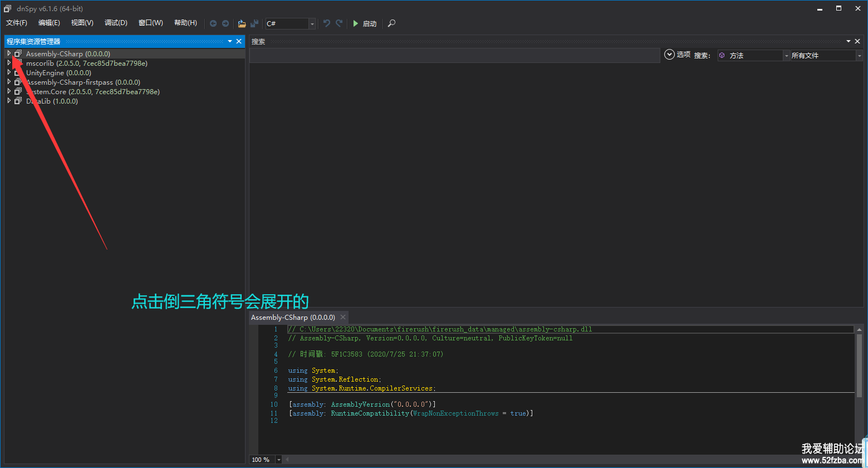Screen dimensions: 868x468
Task: Click the 时间戳 timestamp comment line
Action: click(365, 354)
